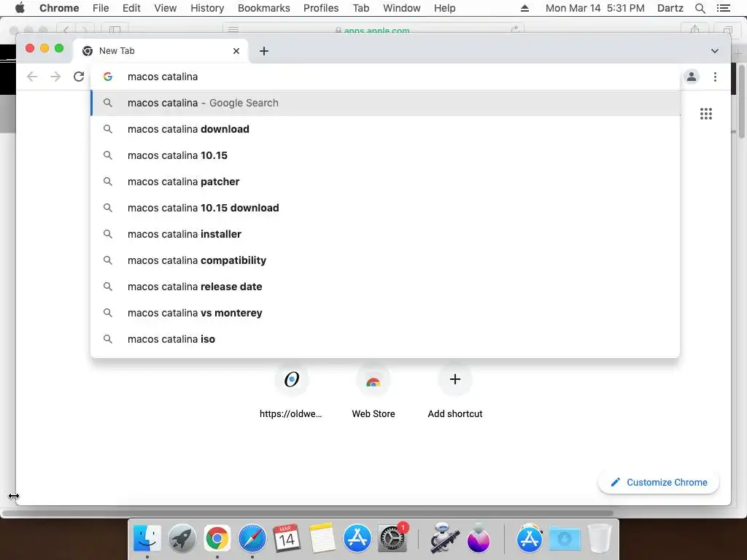747x560 pixels.
Task: Click the date and time display
Action: click(x=595, y=8)
